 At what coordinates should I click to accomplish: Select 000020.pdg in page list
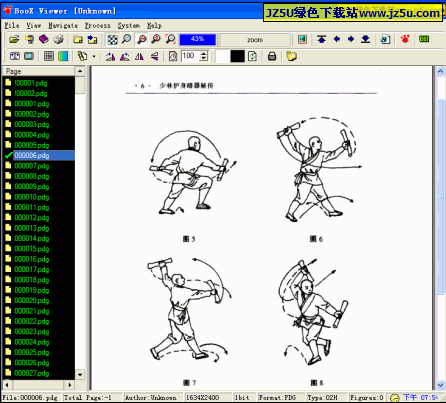tap(32, 300)
